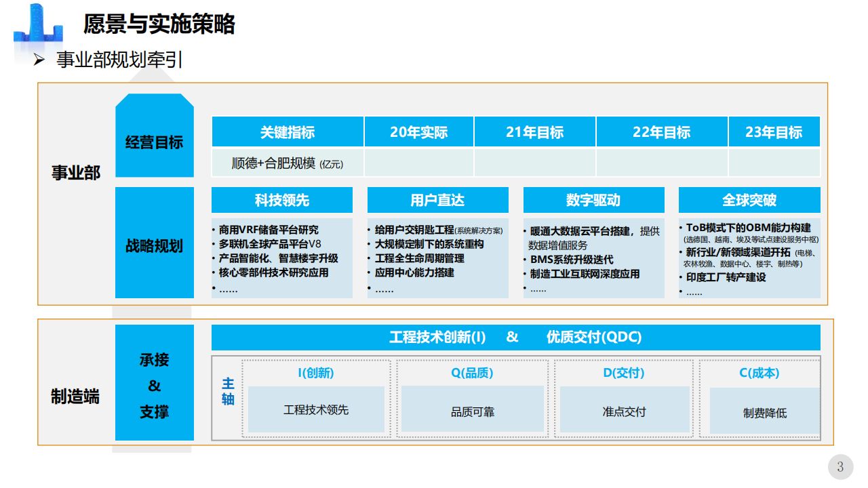Select the subtitle 事业部规划牵引
Viewport: 868px width, 488px height.
(x=119, y=60)
